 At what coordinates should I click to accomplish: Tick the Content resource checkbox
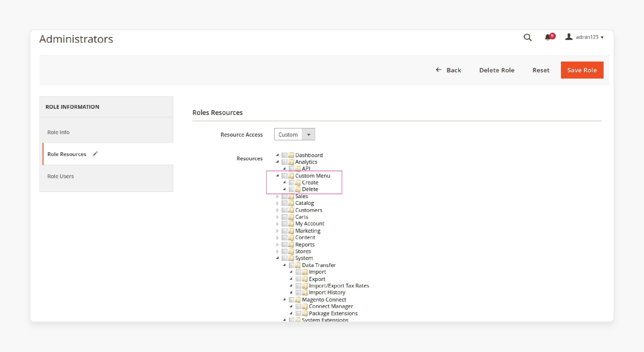(284, 238)
